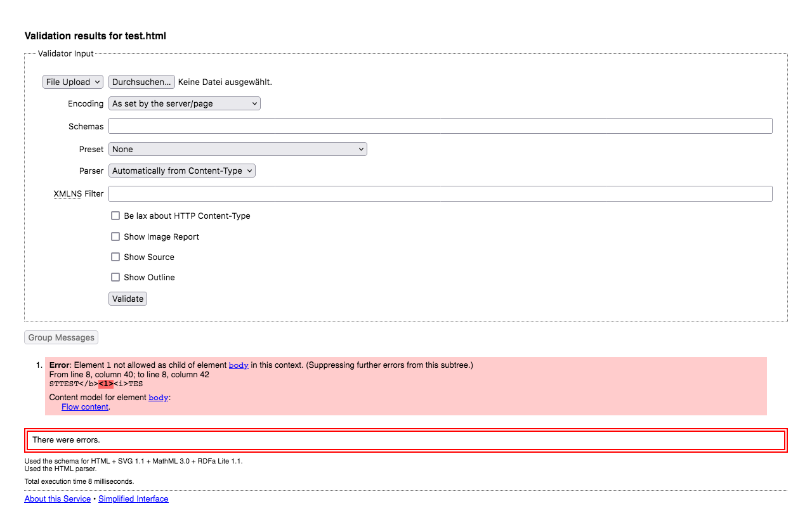Open the Parser selection dropdown

pyautogui.click(x=181, y=170)
